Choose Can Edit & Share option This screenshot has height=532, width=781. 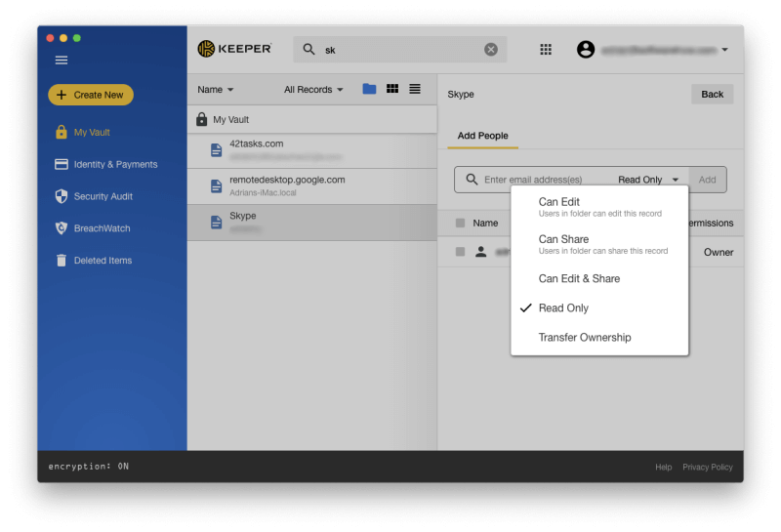click(x=599, y=279)
